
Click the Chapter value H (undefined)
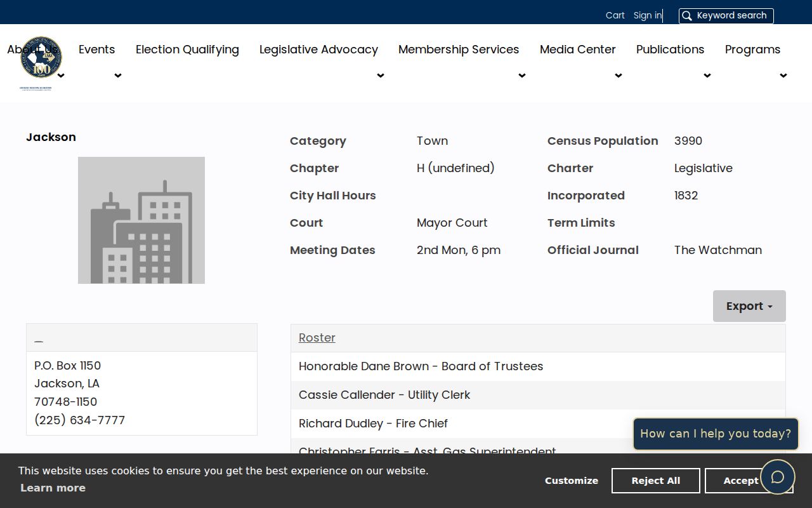click(x=455, y=168)
